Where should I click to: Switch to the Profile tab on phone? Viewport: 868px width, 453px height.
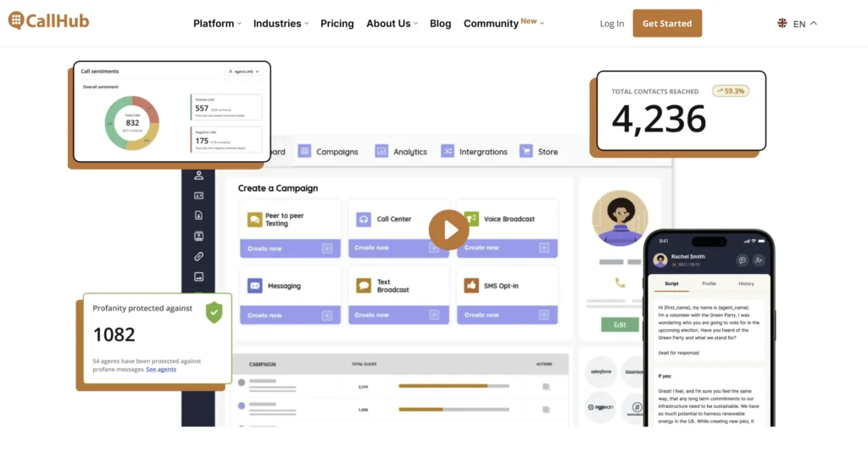[709, 283]
